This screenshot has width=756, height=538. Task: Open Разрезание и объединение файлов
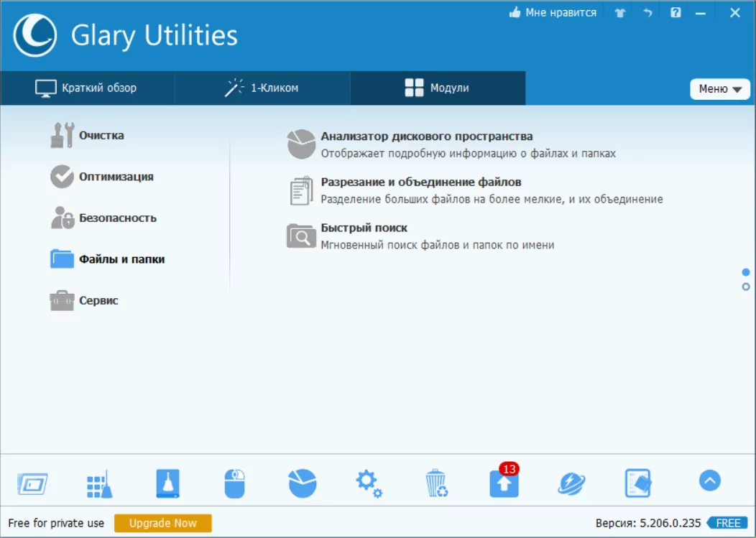pos(421,182)
